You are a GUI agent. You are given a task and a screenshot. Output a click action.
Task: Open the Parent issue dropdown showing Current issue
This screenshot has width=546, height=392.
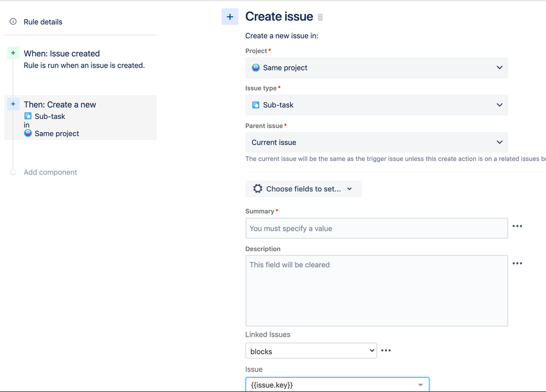[499, 142]
